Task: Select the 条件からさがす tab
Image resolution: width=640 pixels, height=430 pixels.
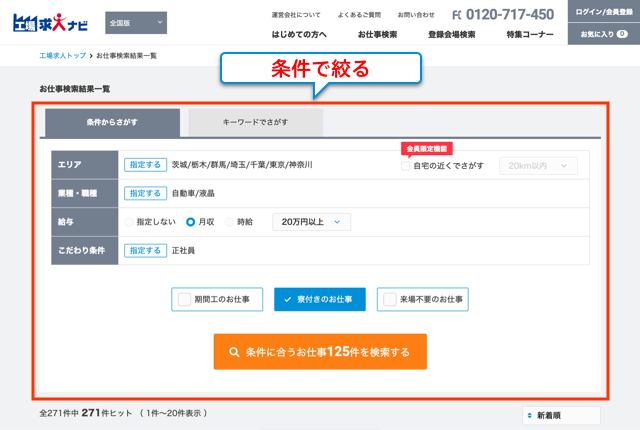Action: coord(112,122)
